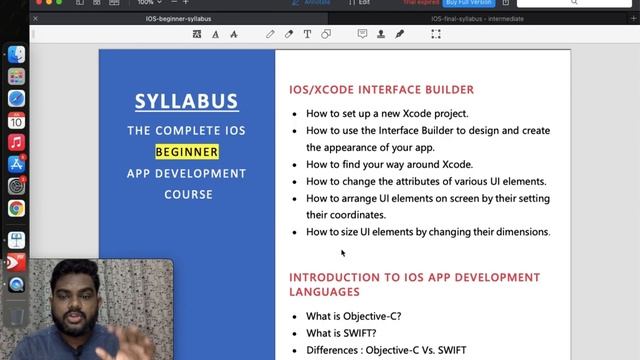Viewport: 640px width, 360px height.
Task: Select the Pen drawing tool
Action: tap(270, 34)
